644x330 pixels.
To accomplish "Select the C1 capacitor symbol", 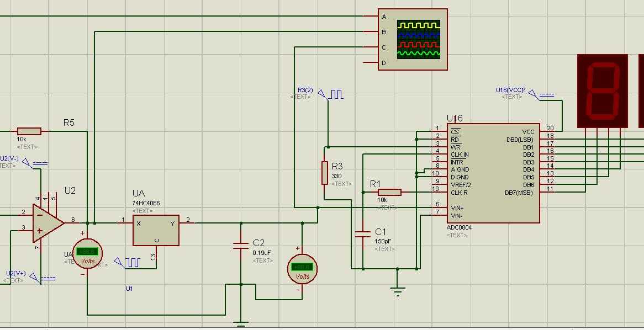I will coord(363,235).
